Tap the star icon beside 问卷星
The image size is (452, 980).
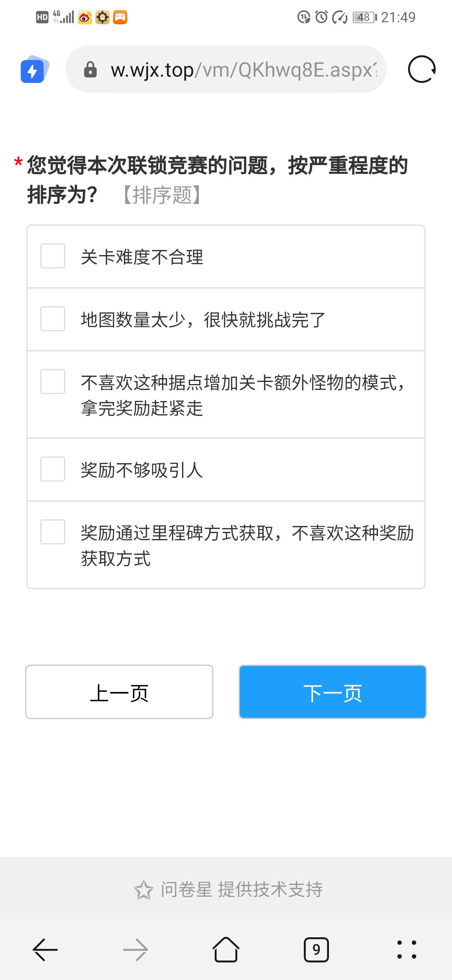click(x=144, y=890)
